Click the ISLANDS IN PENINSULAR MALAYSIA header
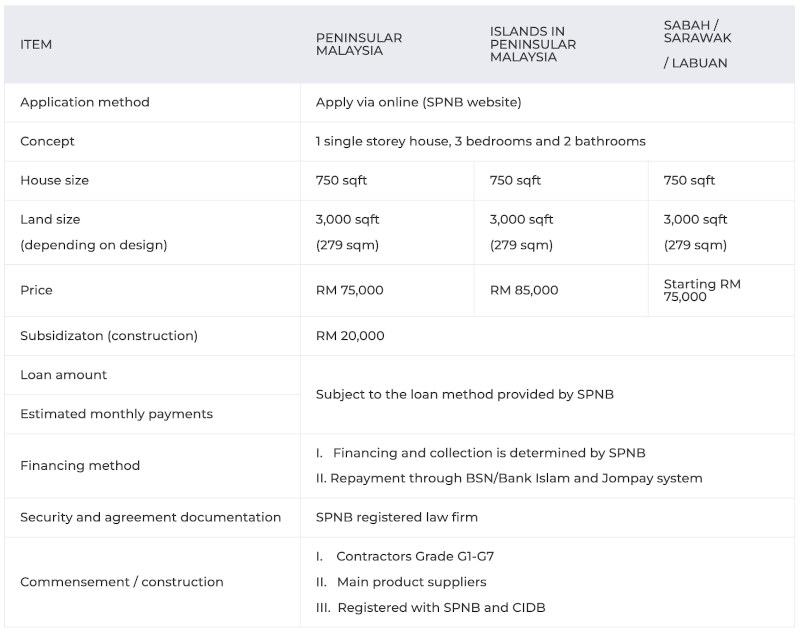This screenshot has width=800, height=634. 533,44
